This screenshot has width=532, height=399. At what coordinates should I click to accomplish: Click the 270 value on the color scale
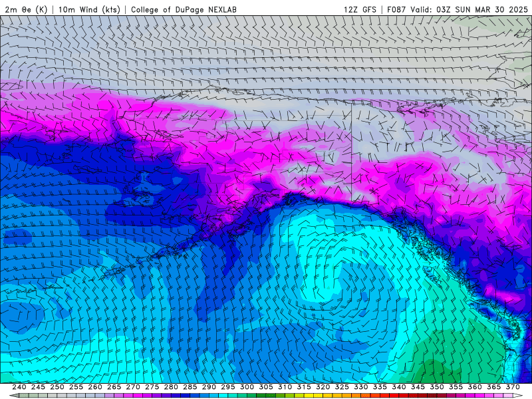(x=133, y=387)
